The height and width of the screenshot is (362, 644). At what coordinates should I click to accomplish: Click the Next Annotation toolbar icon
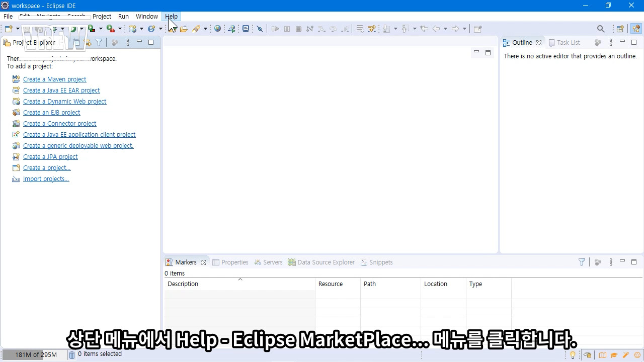[386, 29]
